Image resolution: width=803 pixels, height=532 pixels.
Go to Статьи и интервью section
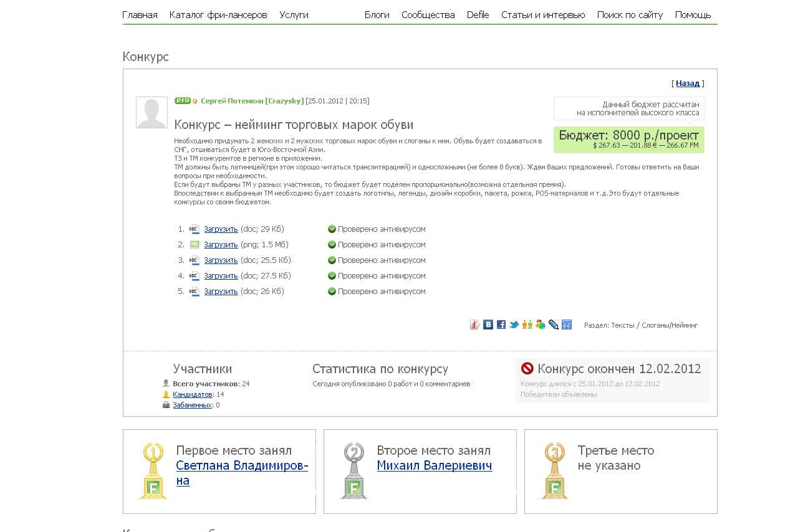[x=543, y=15]
